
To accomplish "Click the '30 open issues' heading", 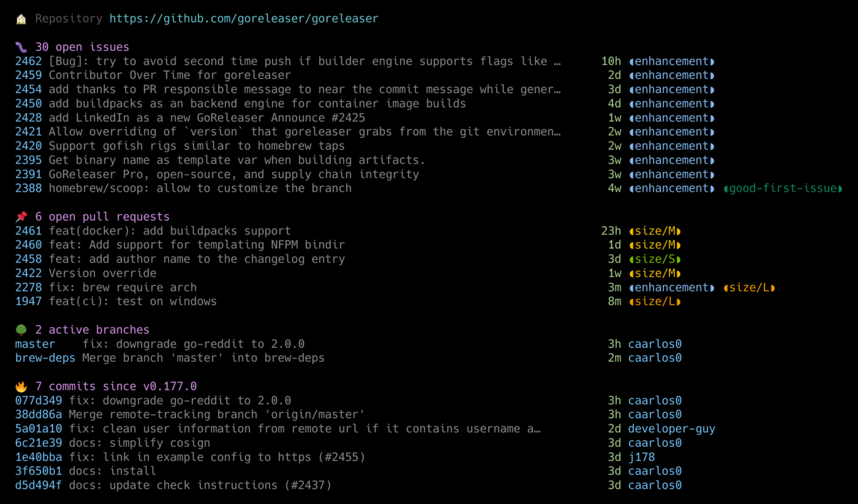I will 82,47.
